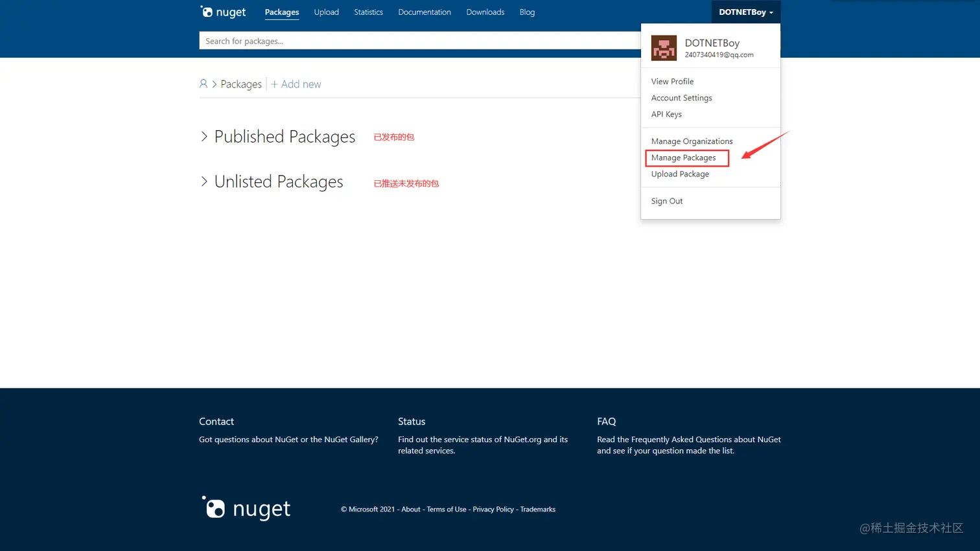
Task: Open API Keys menu entry
Action: pyautogui.click(x=666, y=114)
